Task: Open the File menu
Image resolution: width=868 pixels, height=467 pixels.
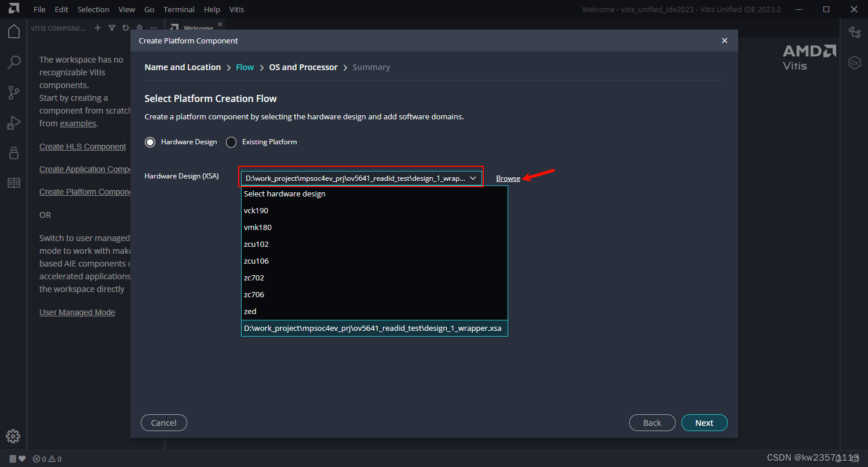Action: pos(39,9)
